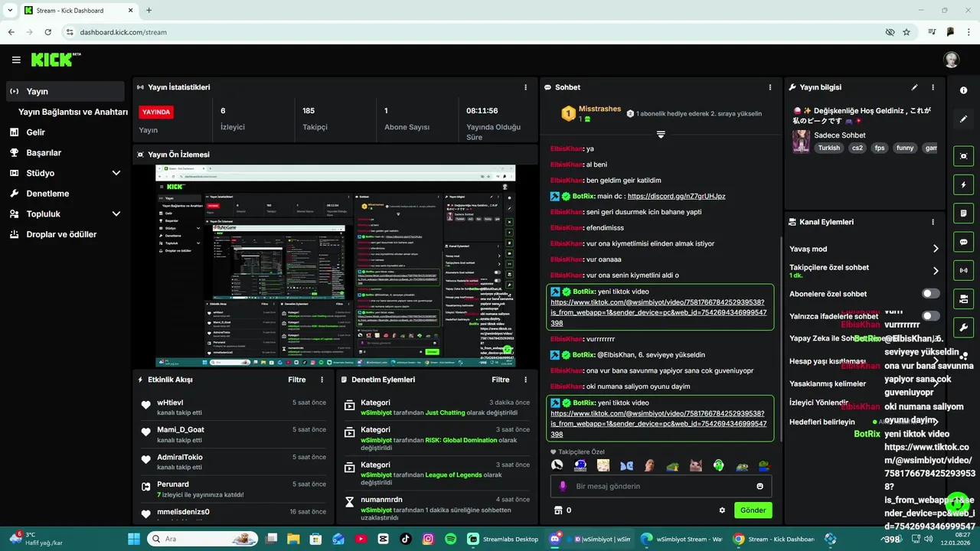
Task: Open Denetim Eylemleri Filtre dropdown
Action: (x=501, y=380)
